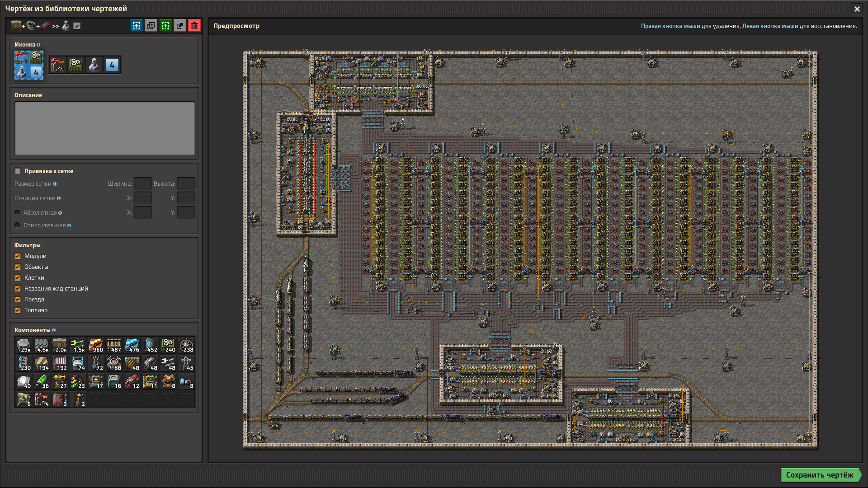
Task: Select the Относительная radio button
Action: point(17,225)
